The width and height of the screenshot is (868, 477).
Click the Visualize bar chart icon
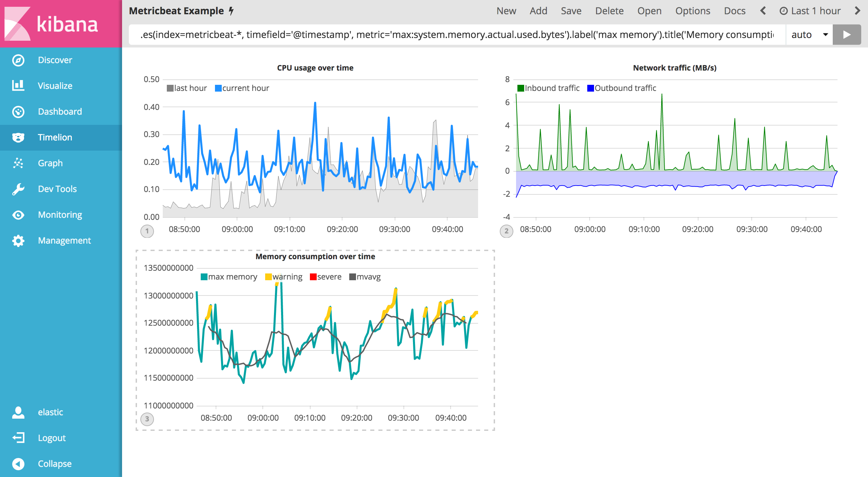pyautogui.click(x=18, y=86)
